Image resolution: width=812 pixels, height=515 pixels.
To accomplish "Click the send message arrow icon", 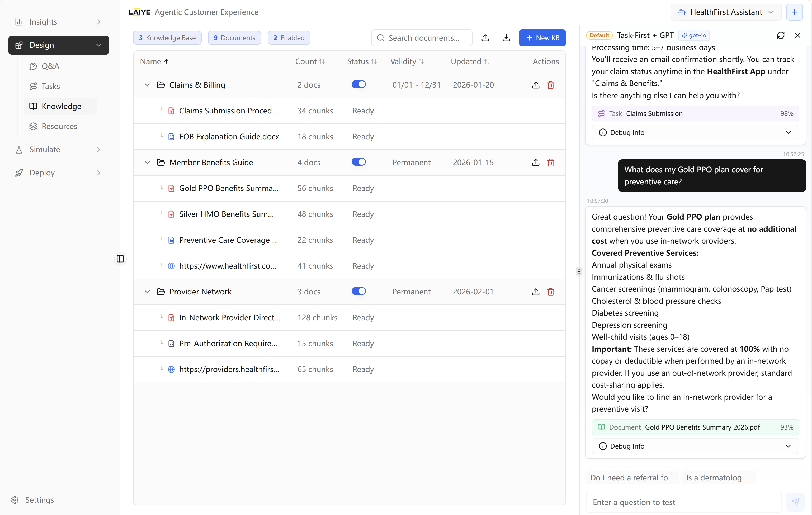I will coord(795,502).
